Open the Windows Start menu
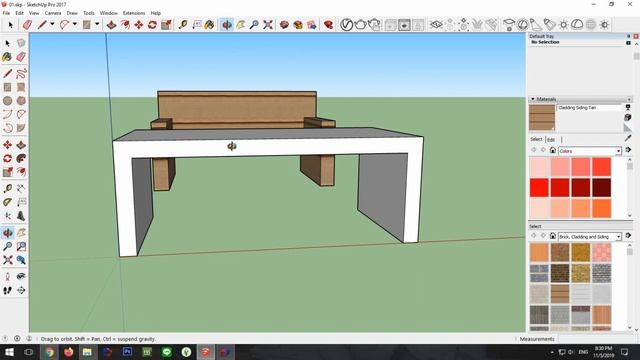The width and height of the screenshot is (640, 360). tap(9, 352)
